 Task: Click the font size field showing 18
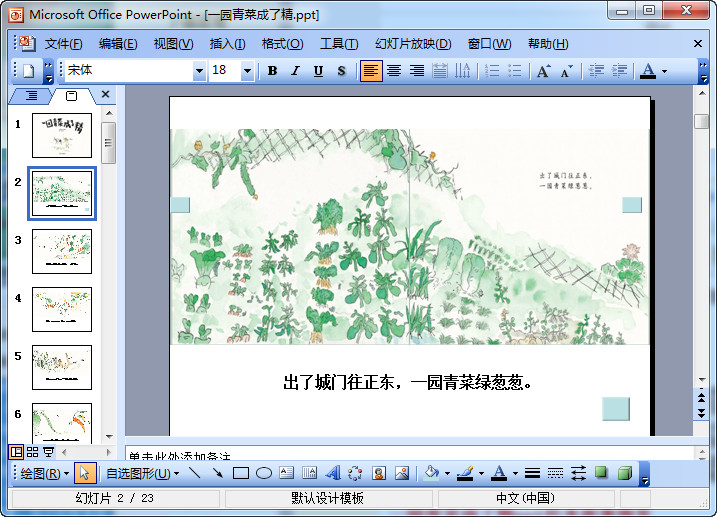pos(225,70)
